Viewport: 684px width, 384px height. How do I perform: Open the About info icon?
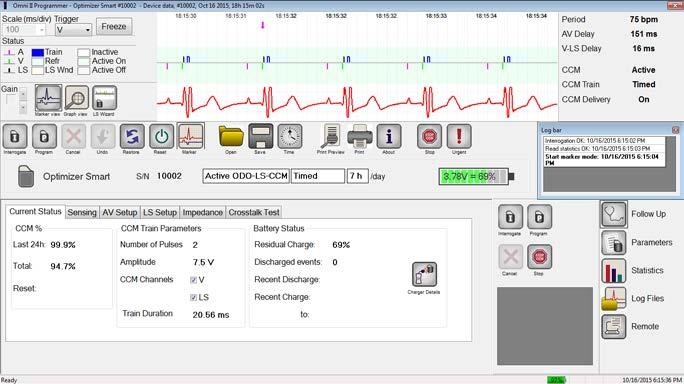389,137
